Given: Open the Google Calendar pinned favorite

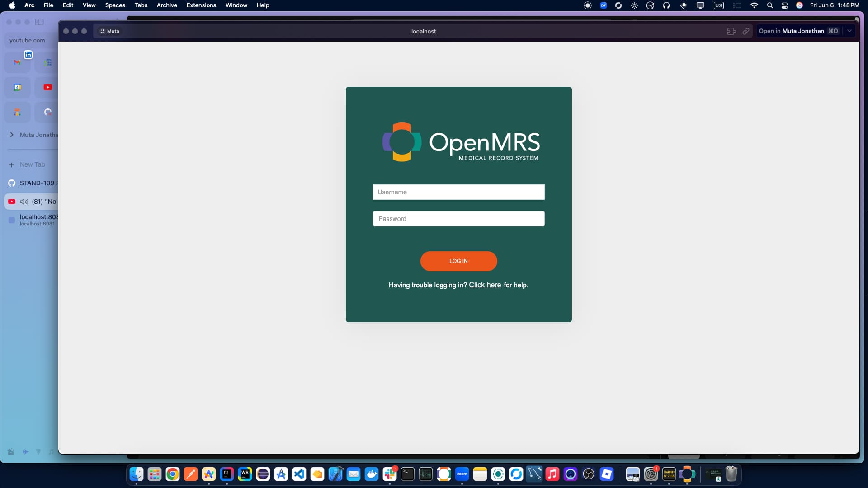Looking at the screenshot, I should coord(17,87).
